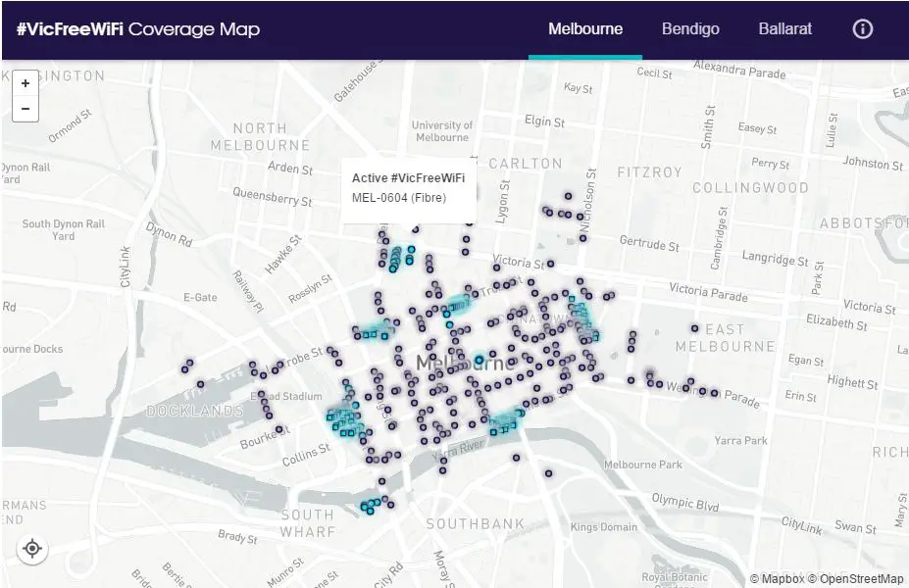Switch to the Melbourne tab
909x588 pixels.
[585, 29]
